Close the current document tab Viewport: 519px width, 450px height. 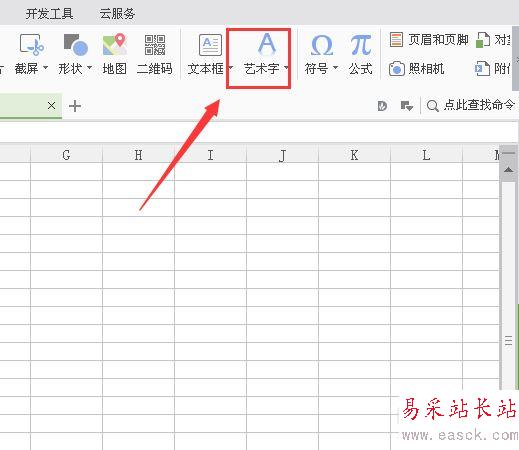51,106
